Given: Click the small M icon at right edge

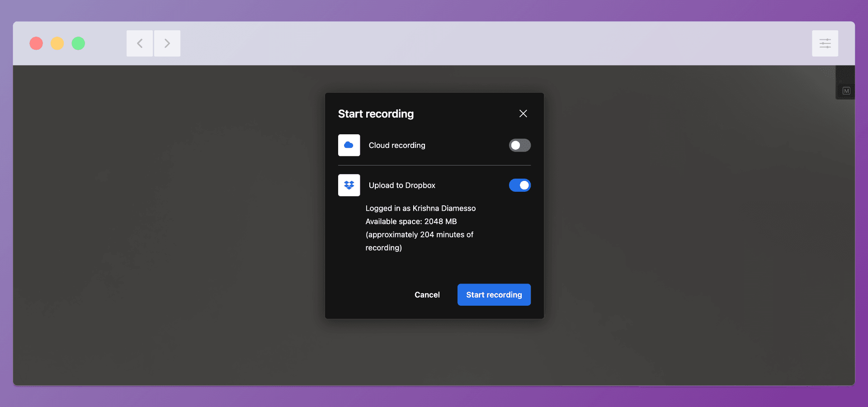Looking at the screenshot, I should click(x=846, y=91).
